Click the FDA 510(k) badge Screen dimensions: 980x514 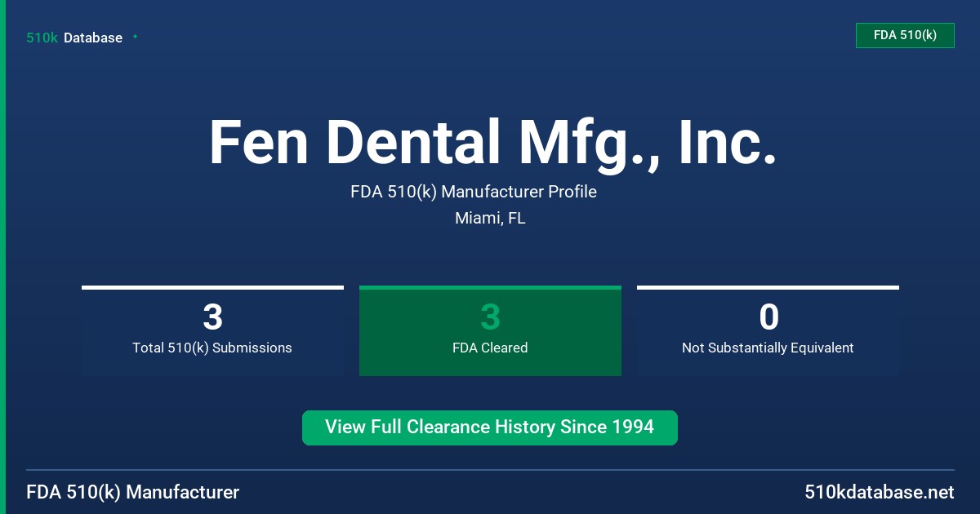(905, 35)
